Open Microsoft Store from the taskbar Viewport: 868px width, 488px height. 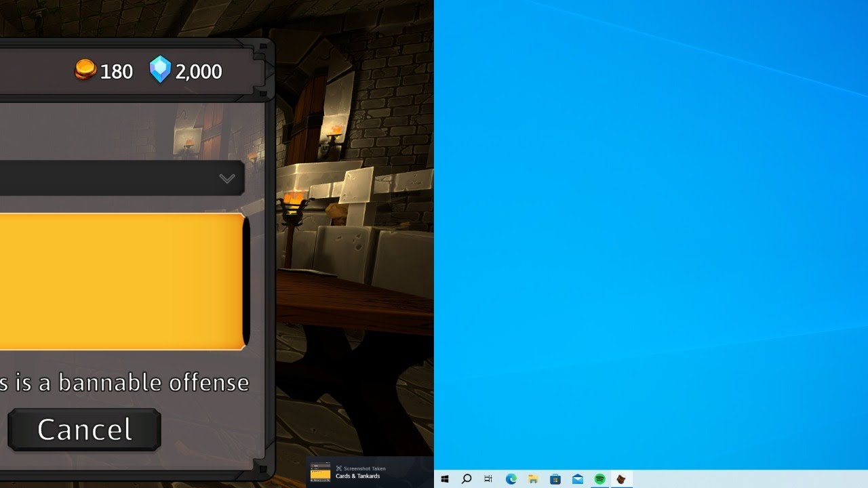coord(555,479)
